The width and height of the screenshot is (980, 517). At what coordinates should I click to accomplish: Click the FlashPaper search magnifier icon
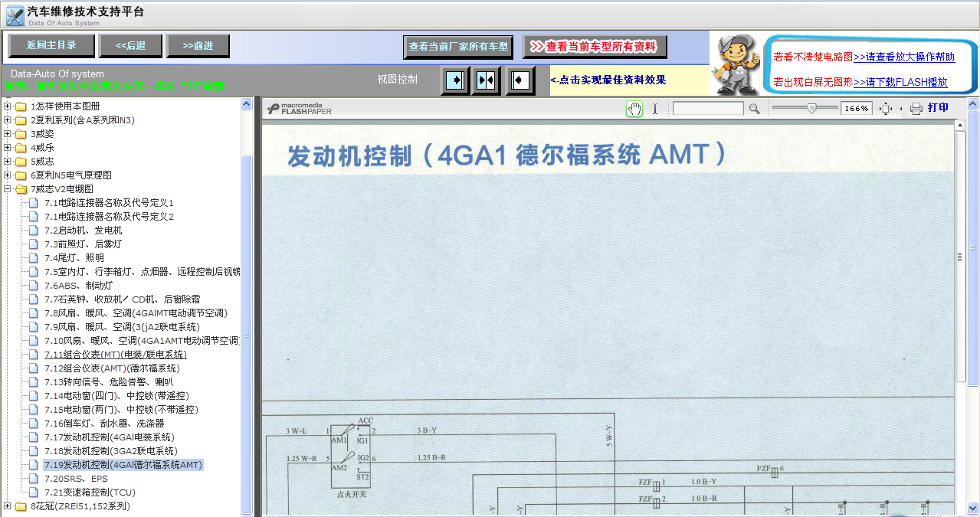tap(754, 109)
